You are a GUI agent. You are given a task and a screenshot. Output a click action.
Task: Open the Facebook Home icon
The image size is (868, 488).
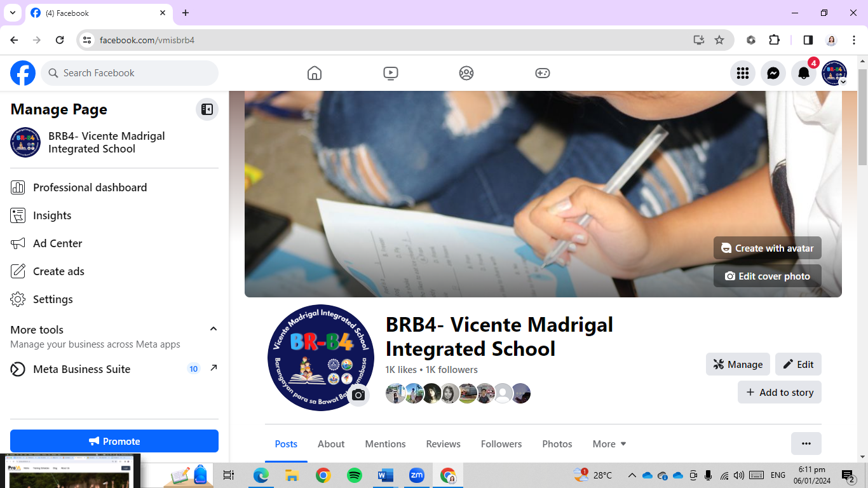pyautogui.click(x=314, y=72)
